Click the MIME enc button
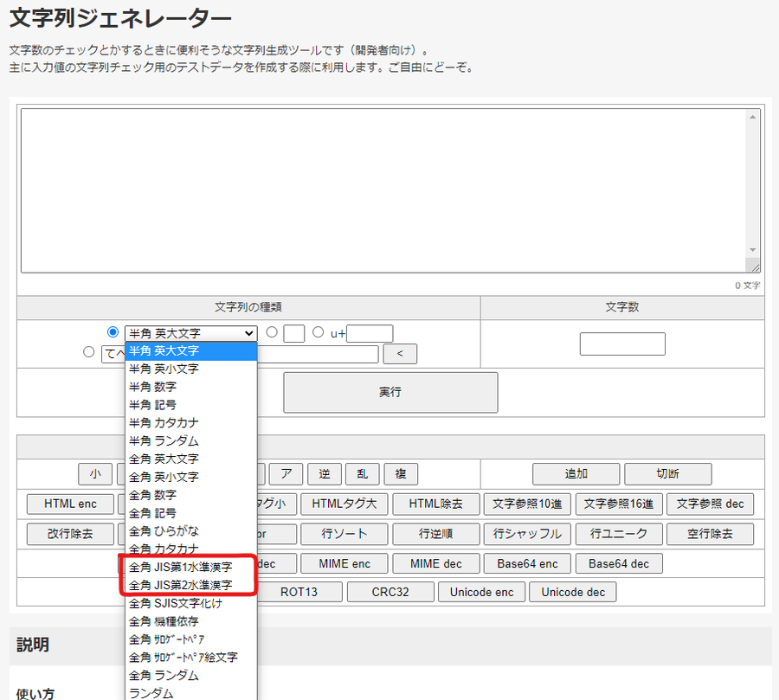Screen dimensions: 779x700 (x=344, y=563)
